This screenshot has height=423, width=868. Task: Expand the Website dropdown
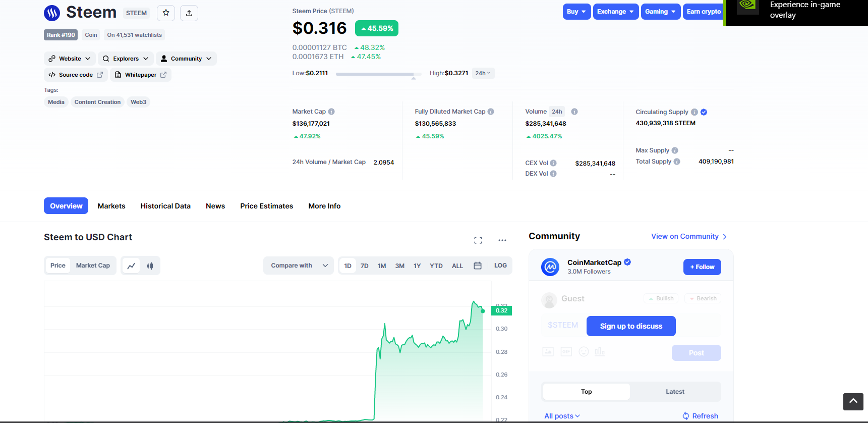70,59
